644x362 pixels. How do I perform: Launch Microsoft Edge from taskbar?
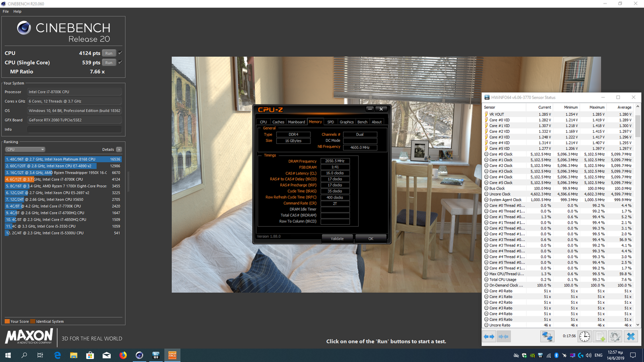[57, 355]
